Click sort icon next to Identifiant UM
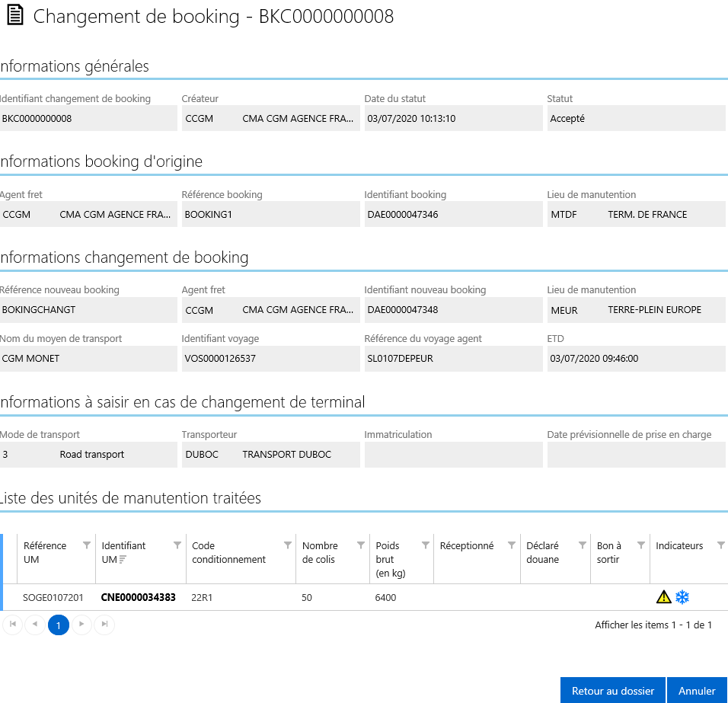This screenshot has height=703, width=728. tap(123, 560)
